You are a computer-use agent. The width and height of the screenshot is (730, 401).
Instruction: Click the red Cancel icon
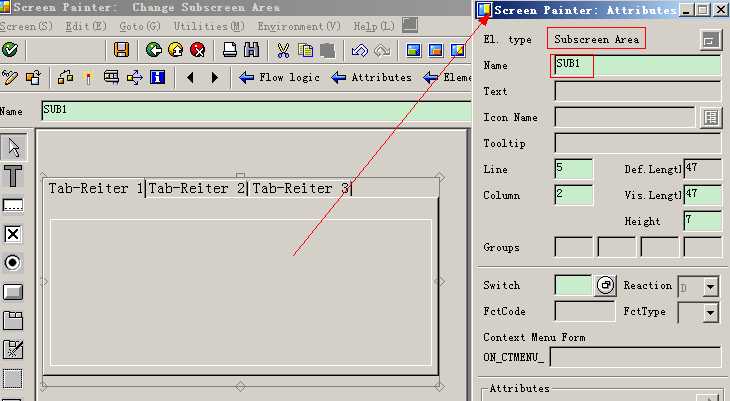tap(197, 49)
